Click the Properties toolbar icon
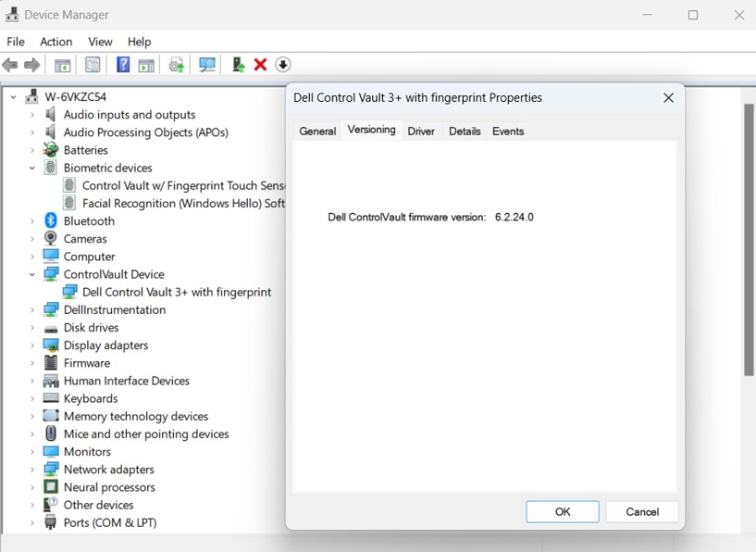 (93, 64)
